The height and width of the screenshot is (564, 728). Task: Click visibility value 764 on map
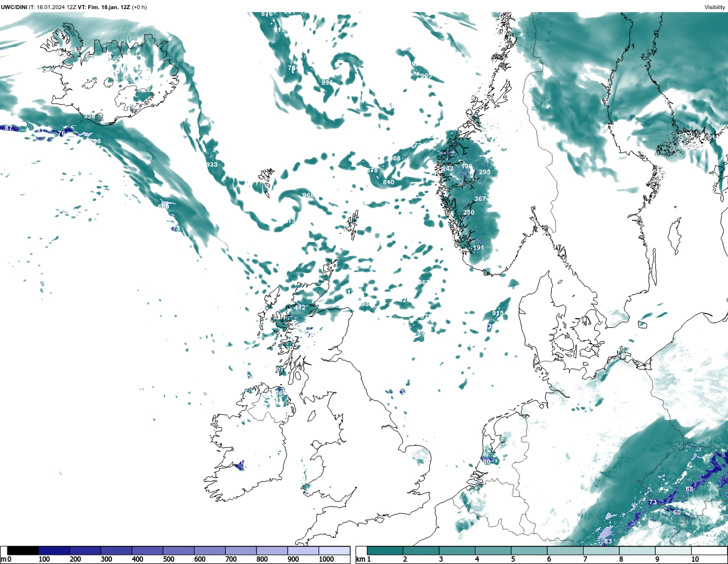click(293, 68)
